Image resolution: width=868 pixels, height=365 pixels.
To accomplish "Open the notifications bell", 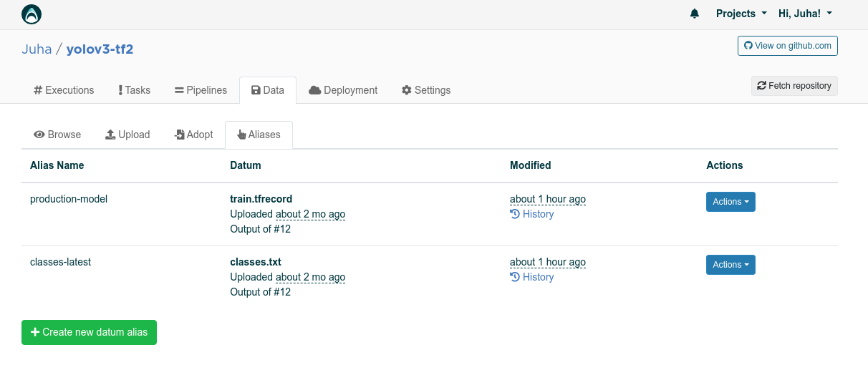I will pos(694,14).
